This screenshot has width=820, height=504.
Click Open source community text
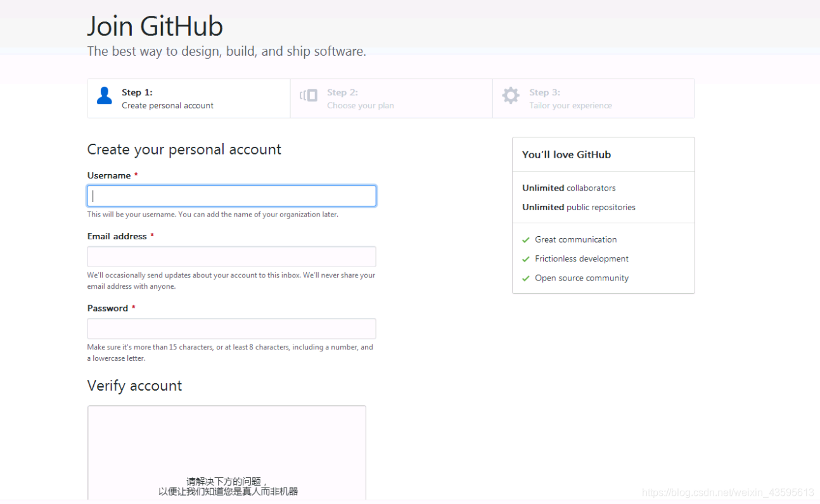[582, 278]
